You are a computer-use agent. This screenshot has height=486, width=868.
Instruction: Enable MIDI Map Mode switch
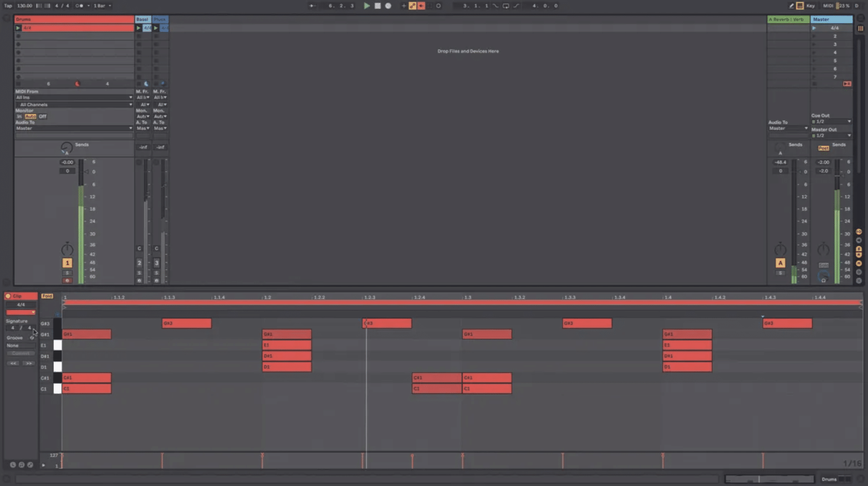(828, 6)
